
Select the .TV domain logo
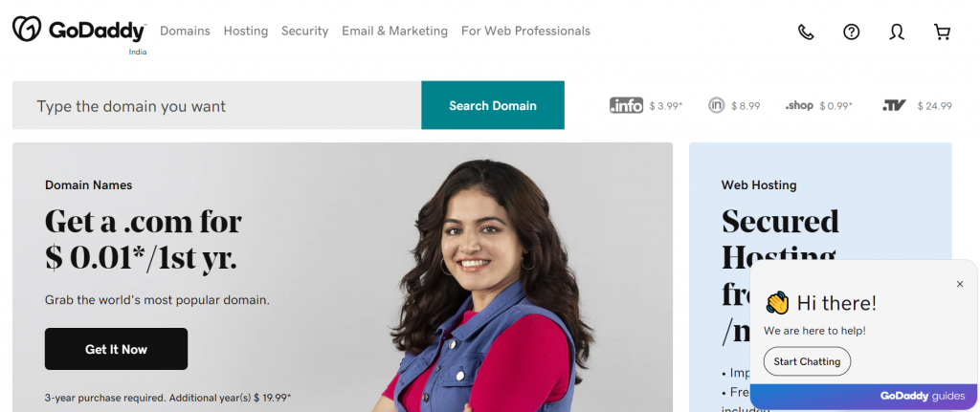coord(895,105)
